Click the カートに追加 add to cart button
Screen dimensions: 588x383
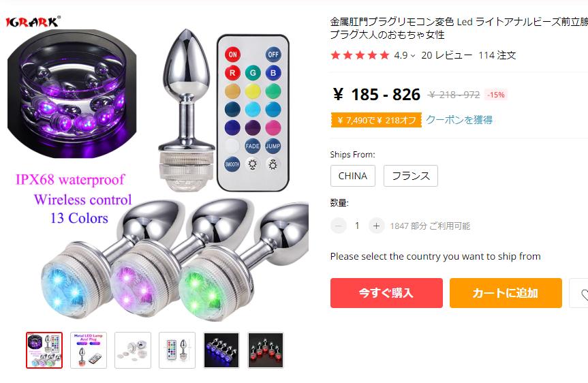[506, 293]
